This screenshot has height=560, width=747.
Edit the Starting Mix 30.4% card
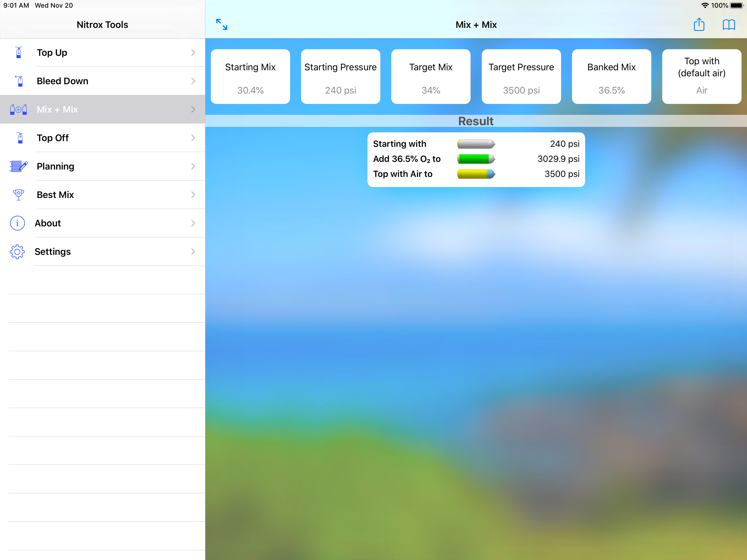(x=250, y=77)
